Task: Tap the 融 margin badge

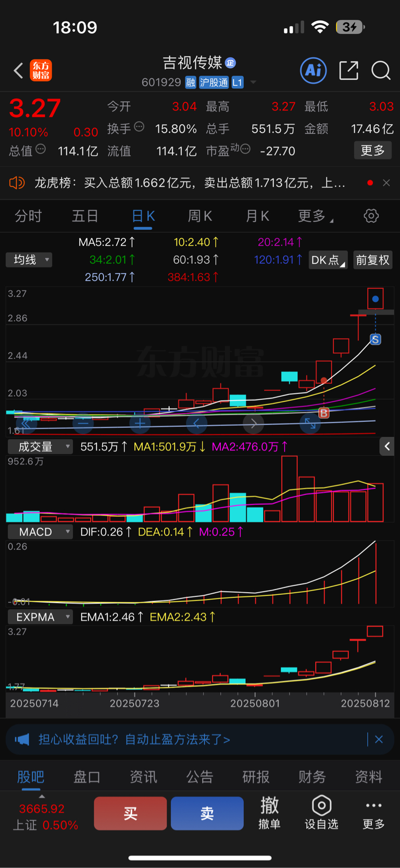Action: pos(191,82)
